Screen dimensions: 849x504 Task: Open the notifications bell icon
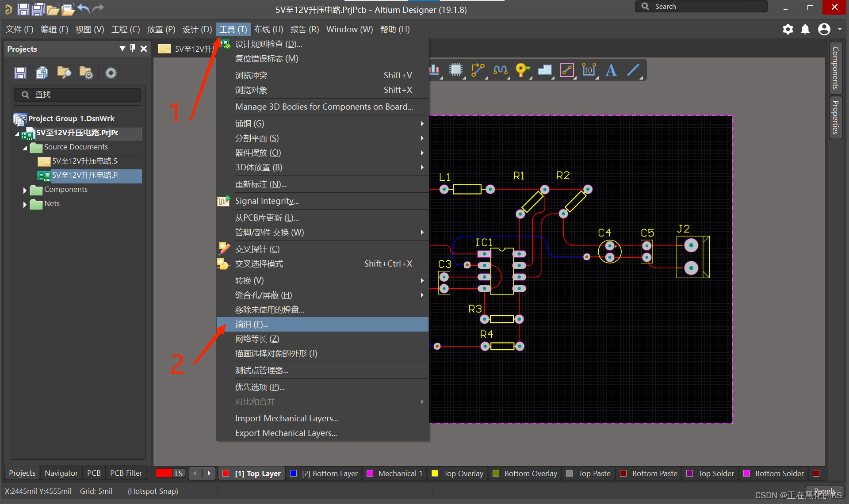(x=805, y=30)
